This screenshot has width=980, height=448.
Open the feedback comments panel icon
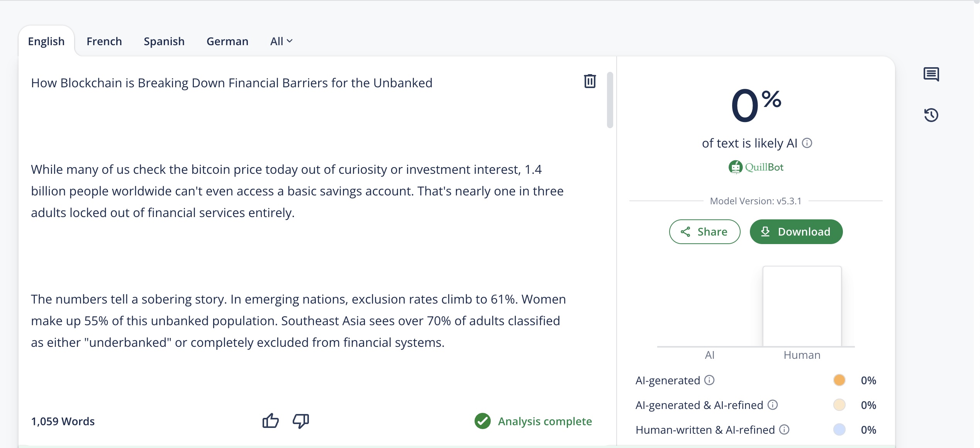931,74
